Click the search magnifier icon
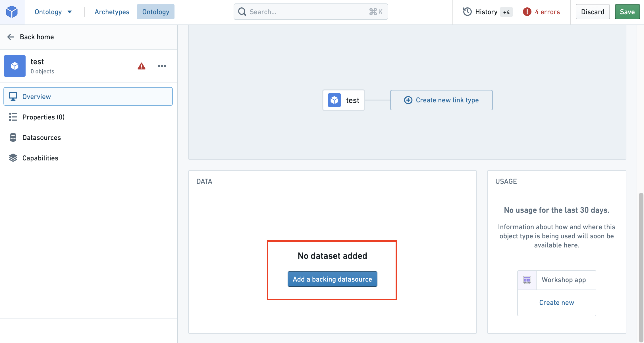644x343 pixels. (242, 12)
